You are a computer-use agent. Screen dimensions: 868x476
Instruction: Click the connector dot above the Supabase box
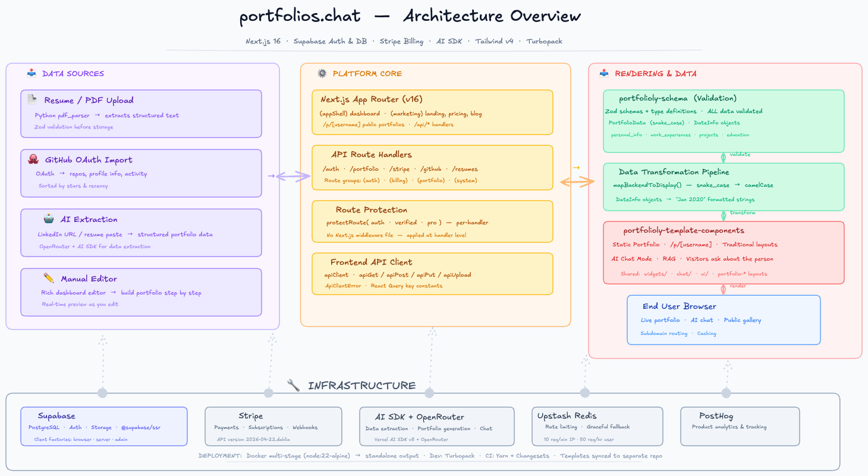[x=102, y=393]
